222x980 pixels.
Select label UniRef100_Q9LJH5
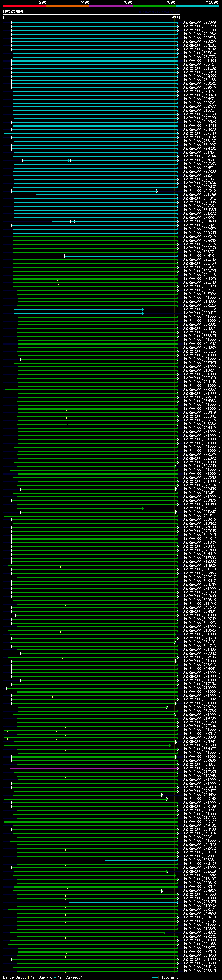pyautogui.click(x=199, y=259)
